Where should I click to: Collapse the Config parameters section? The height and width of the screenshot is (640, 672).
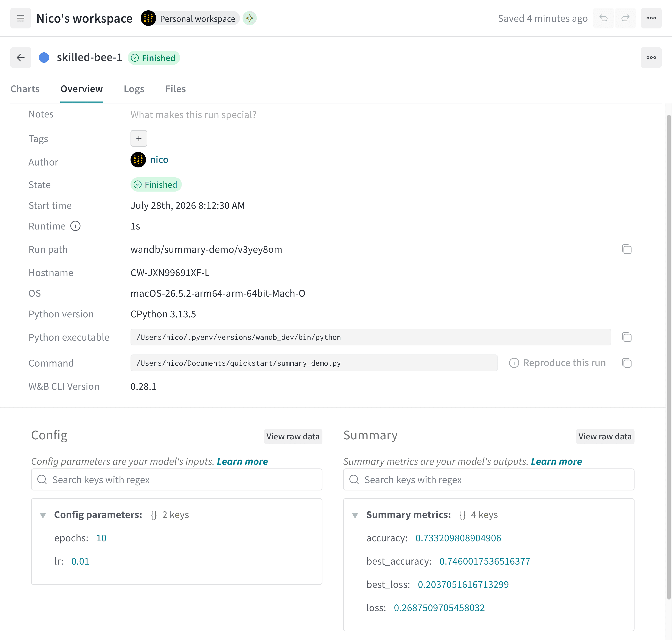click(x=43, y=515)
